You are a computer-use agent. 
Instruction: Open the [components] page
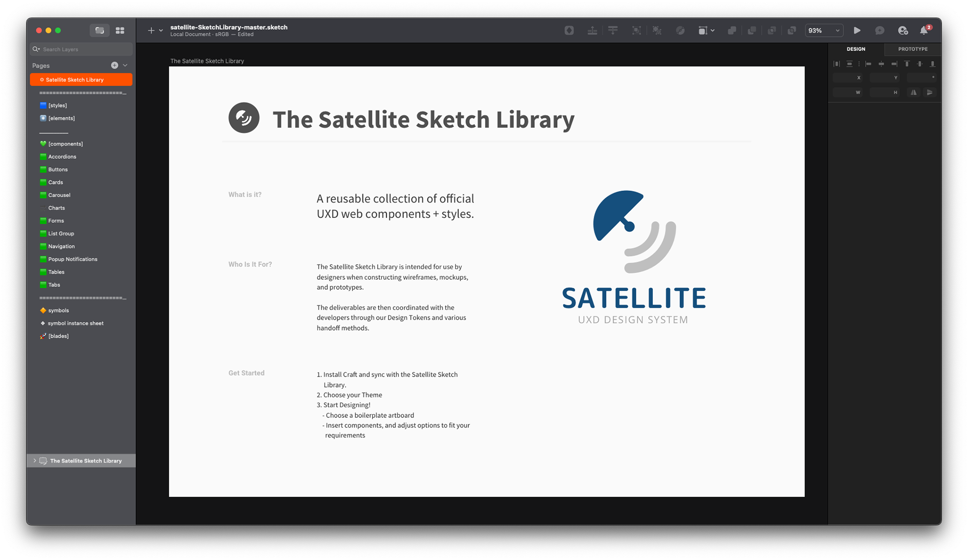pyautogui.click(x=81, y=144)
